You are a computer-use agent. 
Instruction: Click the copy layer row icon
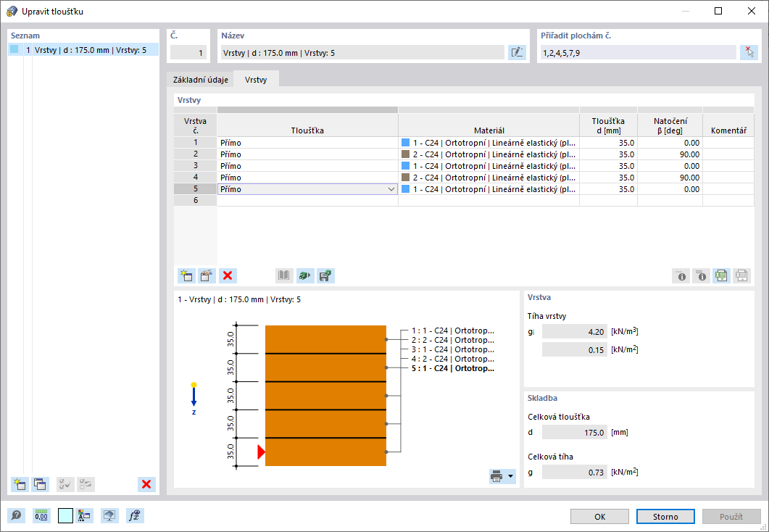(x=207, y=275)
